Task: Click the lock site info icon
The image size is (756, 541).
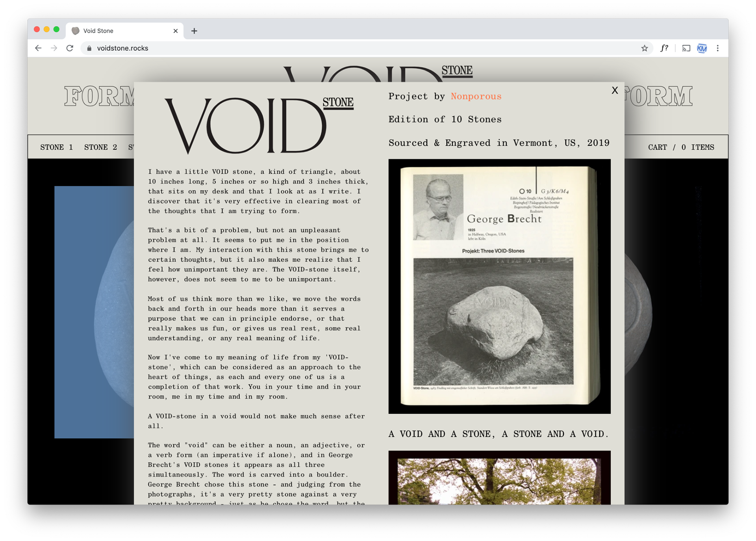Action: pyautogui.click(x=89, y=48)
